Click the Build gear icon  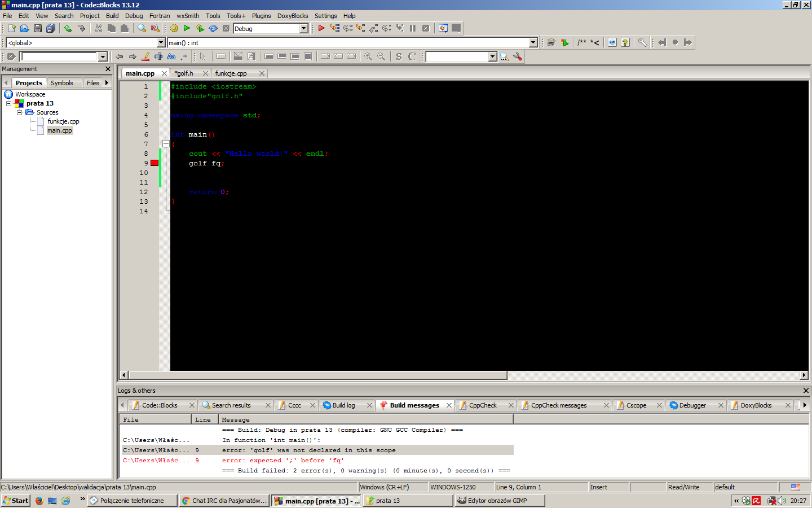[x=174, y=28]
